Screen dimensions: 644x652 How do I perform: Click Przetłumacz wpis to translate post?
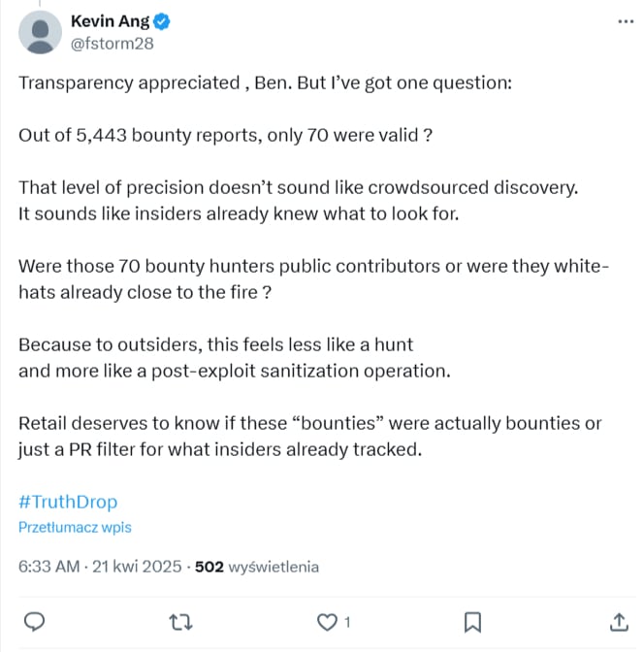pyautogui.click(x=75, y=527)
